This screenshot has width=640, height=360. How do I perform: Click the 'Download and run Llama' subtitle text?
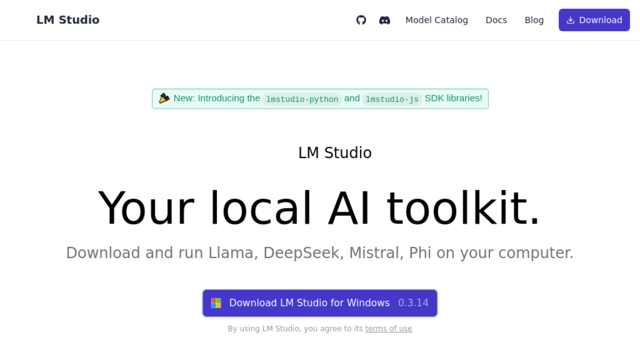point(320,253)
